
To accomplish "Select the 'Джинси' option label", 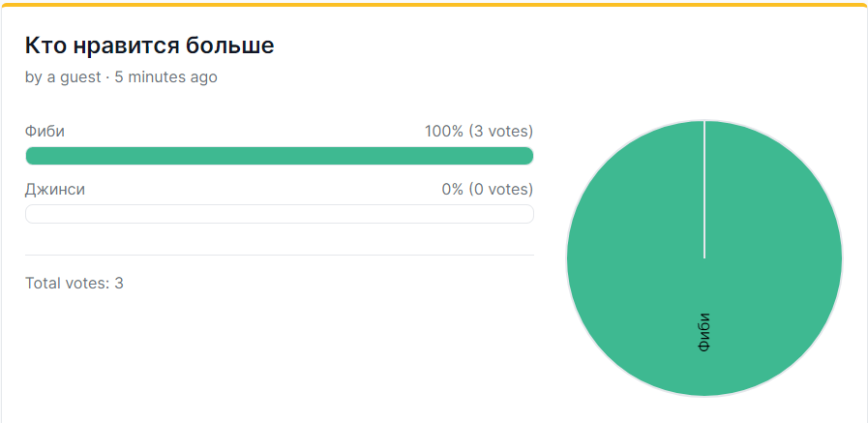I will (x=55, y=190).
